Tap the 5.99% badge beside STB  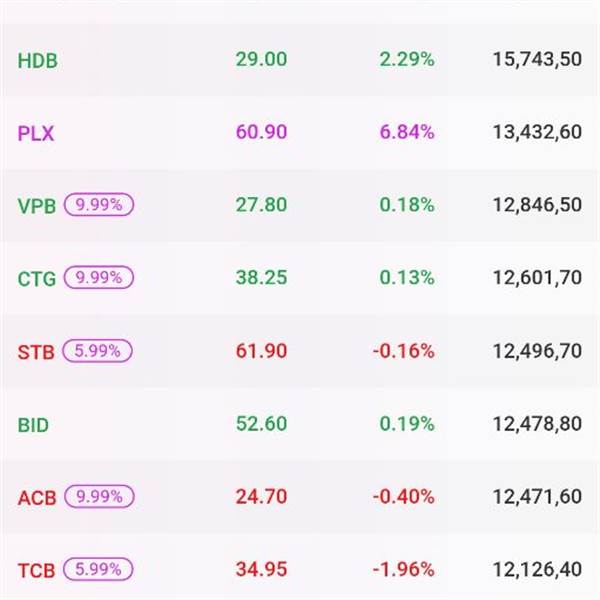click(97, 351)
